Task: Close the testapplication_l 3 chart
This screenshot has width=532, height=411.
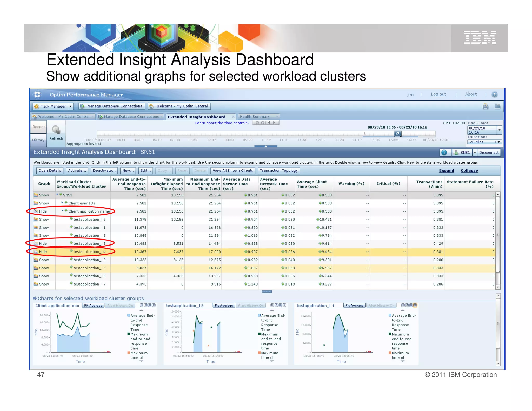Action: click(284, 305)
